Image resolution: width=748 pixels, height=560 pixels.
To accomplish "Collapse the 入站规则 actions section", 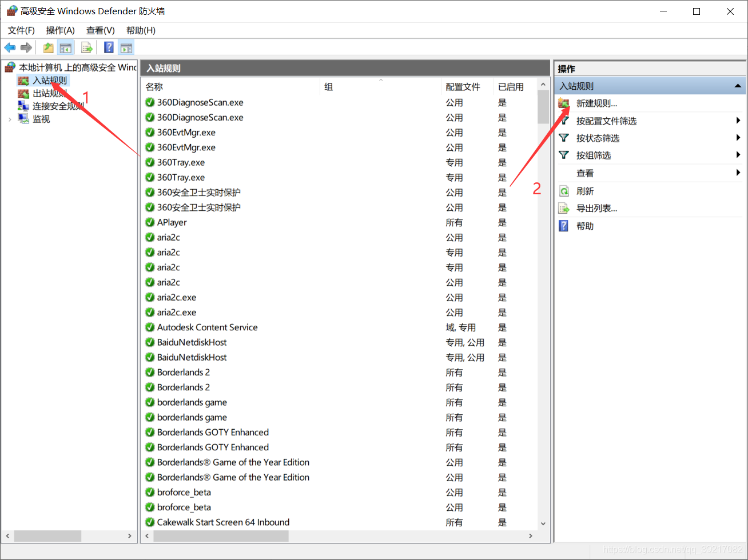I will click(x=738, y=86).
